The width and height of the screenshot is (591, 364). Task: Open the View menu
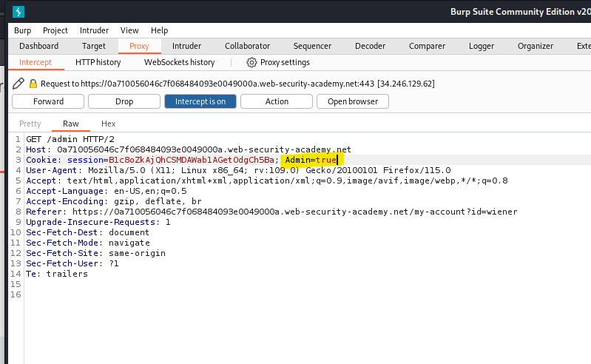(x=129, y=30)
